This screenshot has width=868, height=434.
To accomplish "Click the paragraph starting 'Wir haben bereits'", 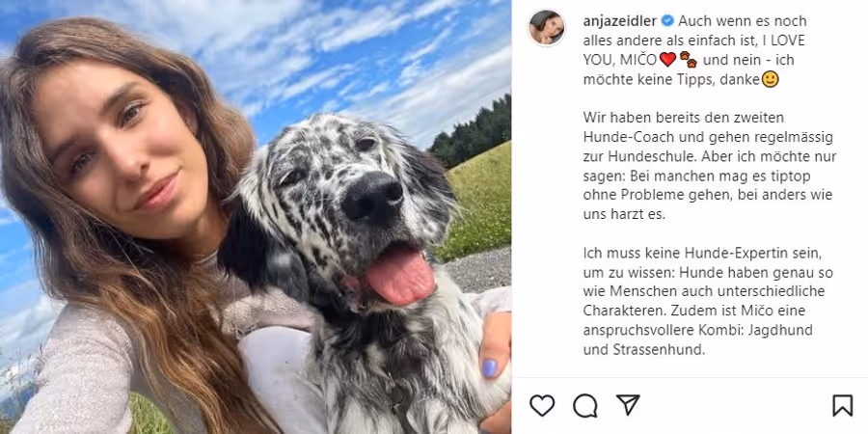I will tap(710, 166).
